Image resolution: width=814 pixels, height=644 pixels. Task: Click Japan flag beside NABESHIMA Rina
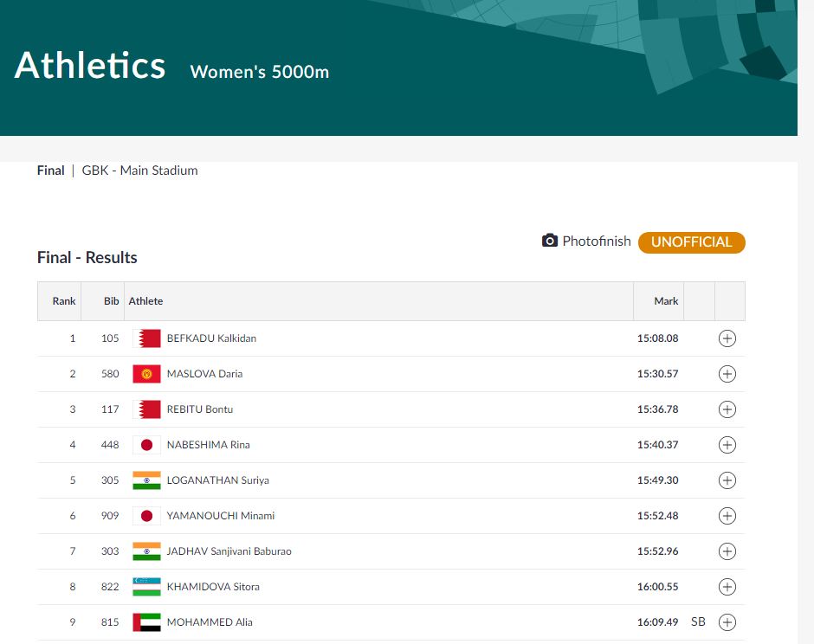click(x=146, y=445)
